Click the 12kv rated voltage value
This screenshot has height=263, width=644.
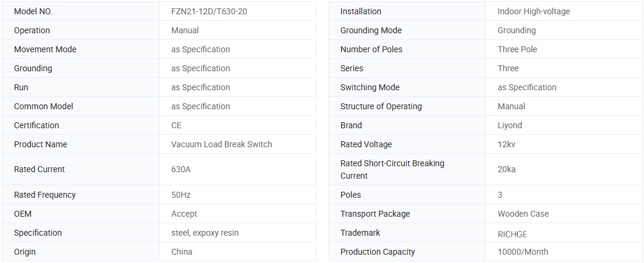pyautogui.click(x=506, y=144)
